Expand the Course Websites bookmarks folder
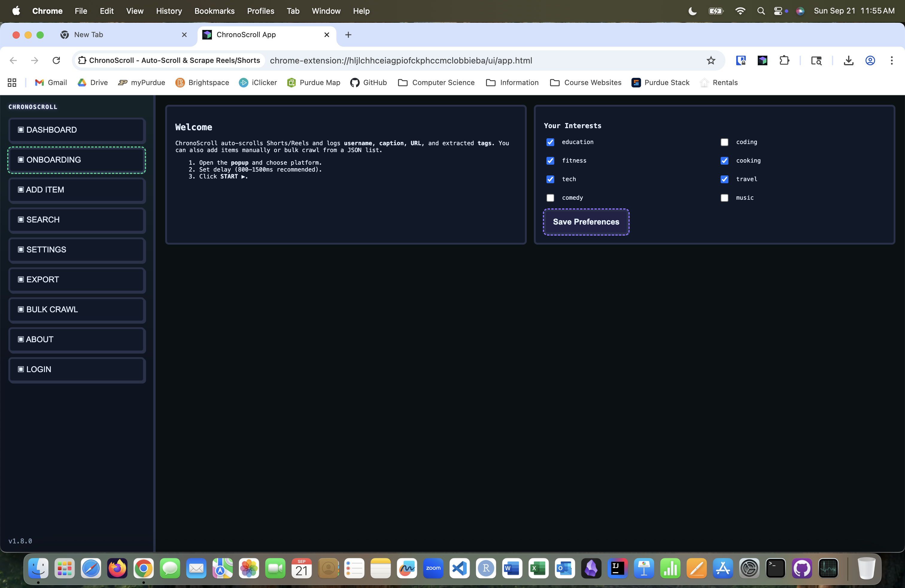Viewport: 905px width, 588px height. click(586, 83)
